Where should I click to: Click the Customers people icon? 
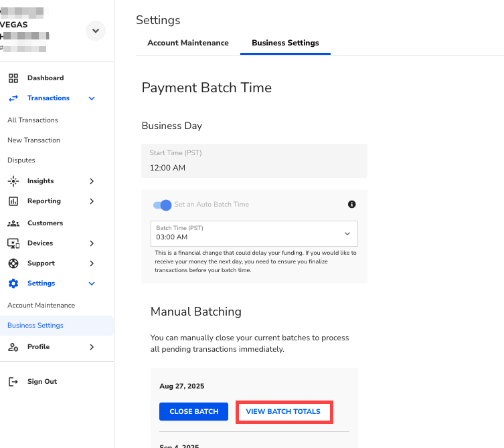(13, 223)
